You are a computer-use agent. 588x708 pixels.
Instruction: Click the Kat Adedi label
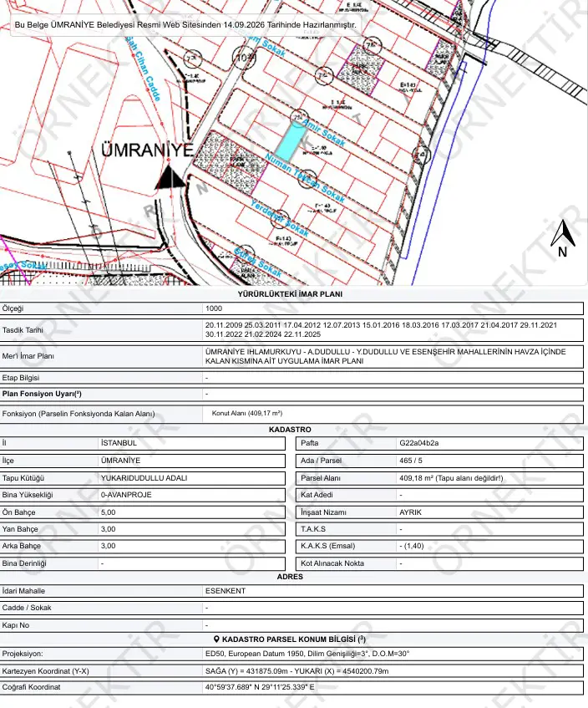point(317,494)
